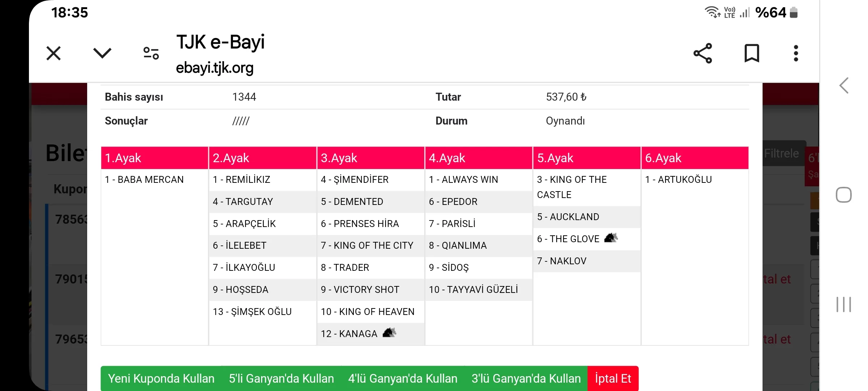Select 4'lü Ganyan'da Kullan option

(x=403, y=378)
